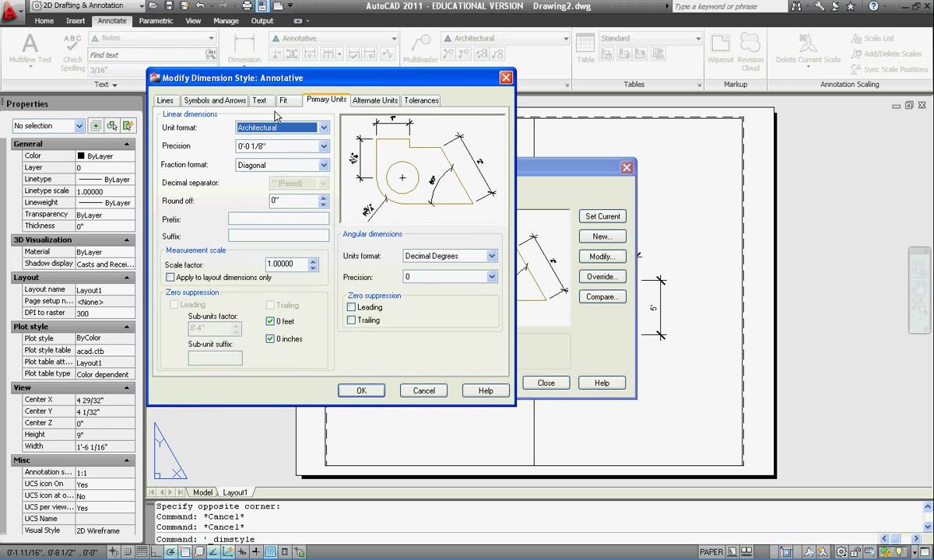
Task: Click the Wipeout tool in Markup panel
Action: [x=721, y=48]
